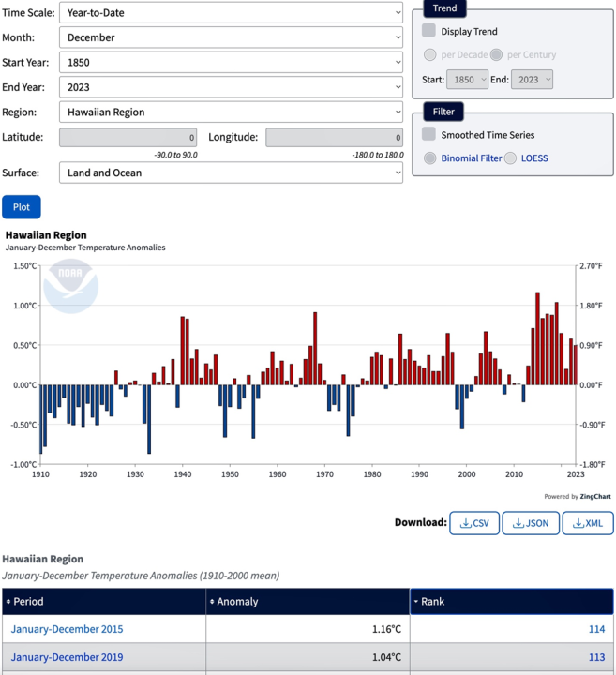Enable the Smoothed Time Series checkbox
The height and width of the screenshot is (675, 616).
pos(428,135)
